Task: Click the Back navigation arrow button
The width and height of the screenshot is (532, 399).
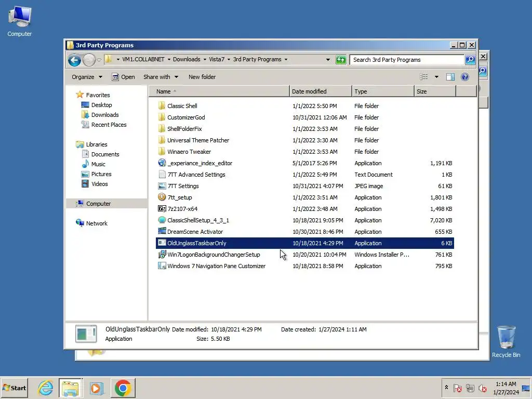Action: pyautogui.click(x=74, y=60)
